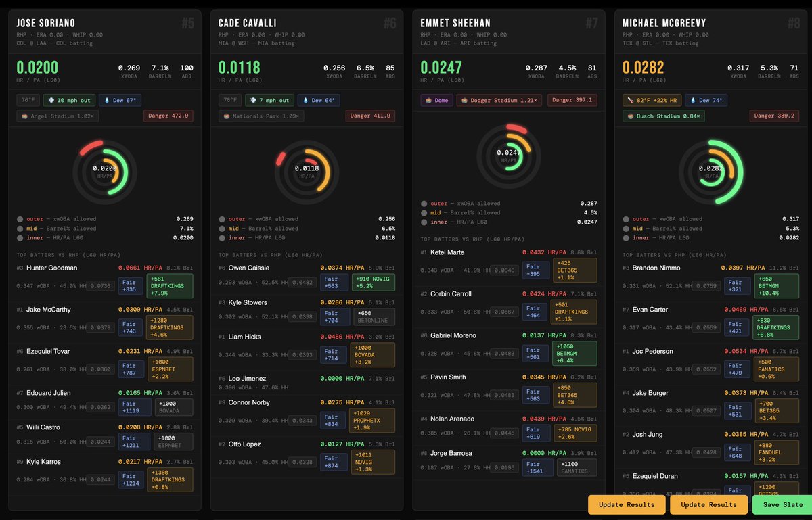This screenshot has width=812, height=520.
Task: Click the 0.0282 HR/PA headline value
Action: point(644,68)
